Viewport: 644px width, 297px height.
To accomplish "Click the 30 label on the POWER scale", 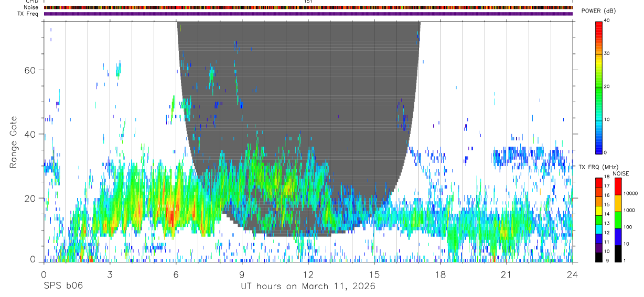I will pyautogui.click(x=606, y=54).
